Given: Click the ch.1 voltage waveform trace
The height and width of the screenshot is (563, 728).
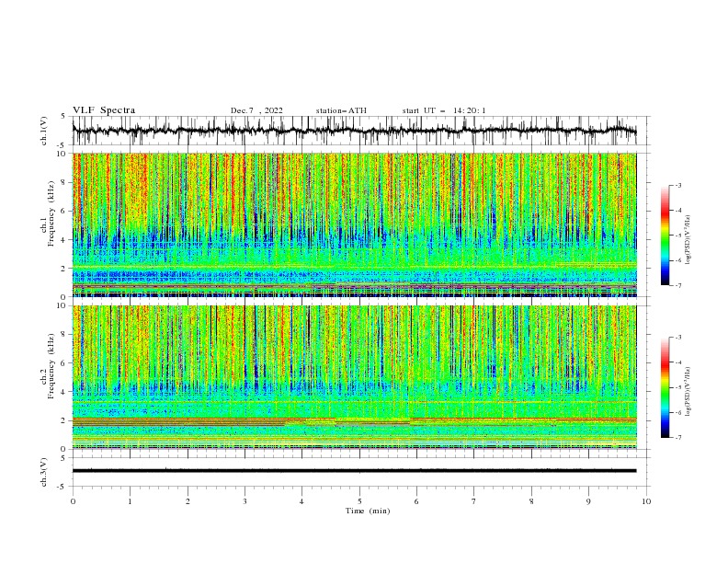Looking at the screenshot, I should 354,131.
